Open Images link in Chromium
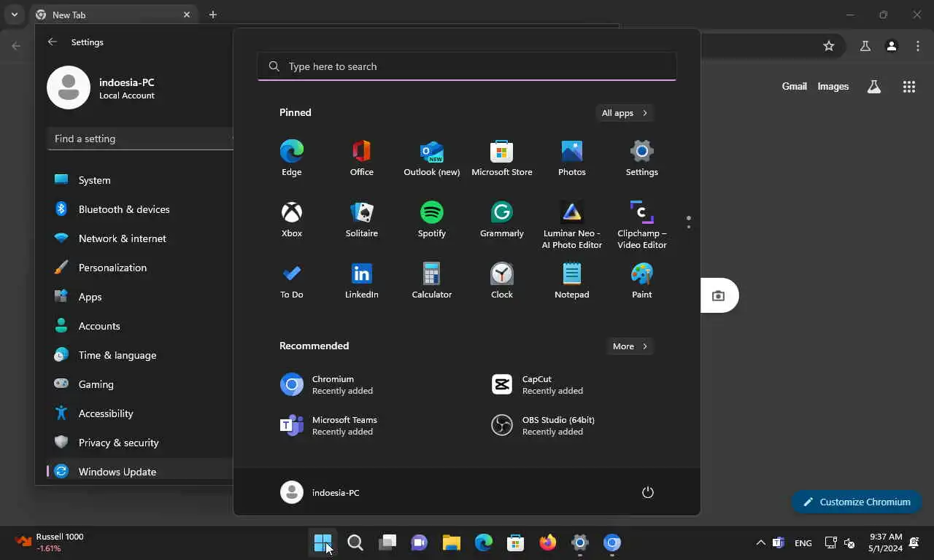 tap(833, 86)
